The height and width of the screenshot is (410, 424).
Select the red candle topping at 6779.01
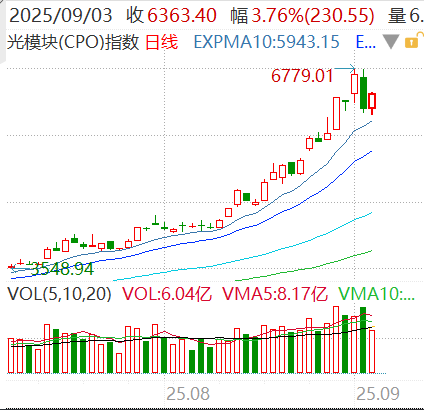pos(354,84)
